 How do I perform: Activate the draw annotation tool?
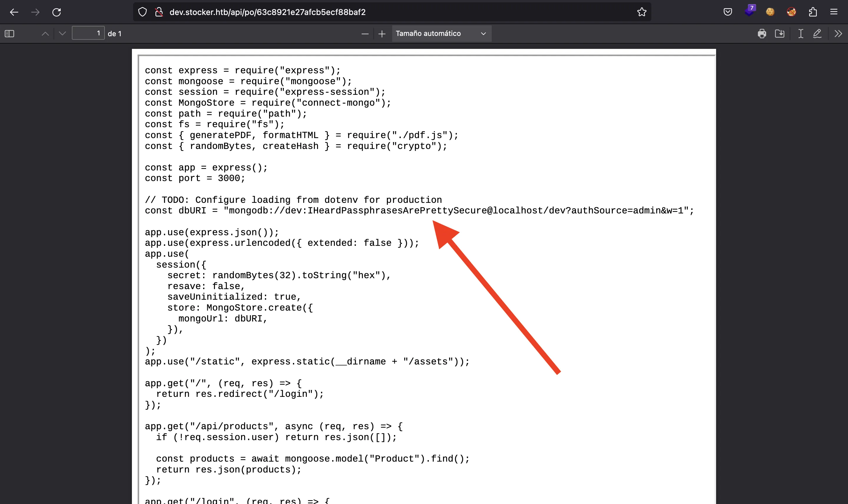coord(817,34)
